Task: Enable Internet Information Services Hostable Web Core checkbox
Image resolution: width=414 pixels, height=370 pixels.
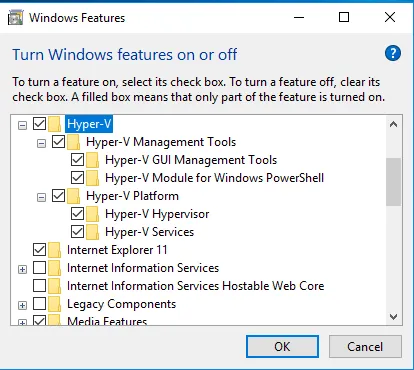Action: (39, 286)
